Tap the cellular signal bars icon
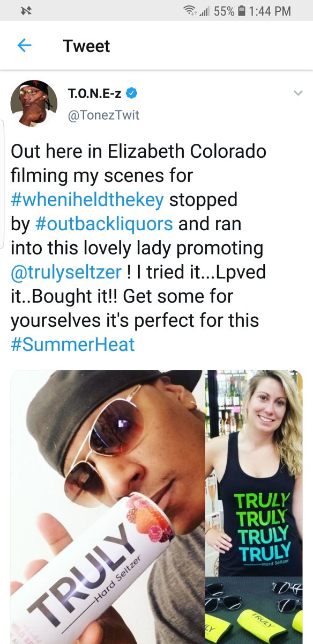This screenshot has width=313, height=644. pos(204,11)
